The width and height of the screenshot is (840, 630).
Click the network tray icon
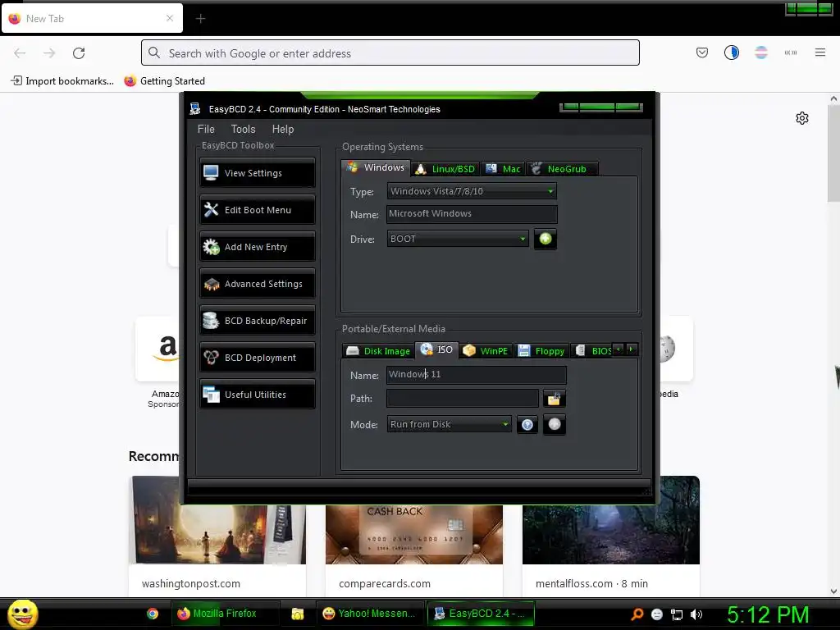tap(677, 614)
